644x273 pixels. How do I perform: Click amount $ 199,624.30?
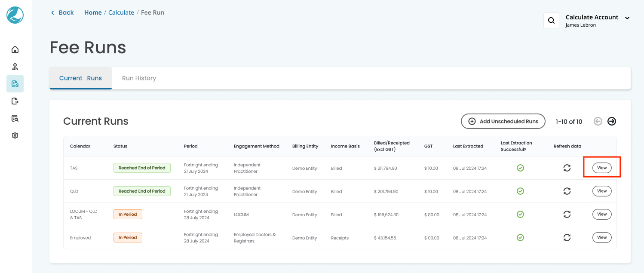pyautogui.click(x=386, y=215)
